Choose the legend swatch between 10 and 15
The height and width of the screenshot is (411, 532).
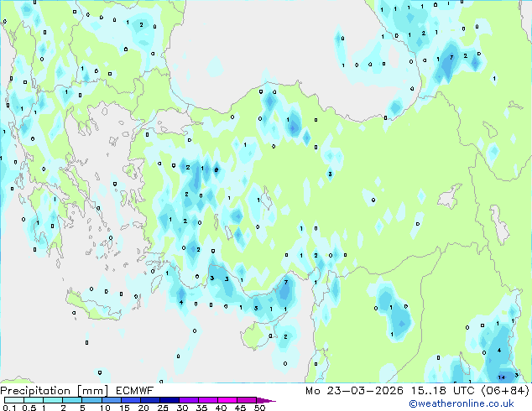[x=112, y=400]
